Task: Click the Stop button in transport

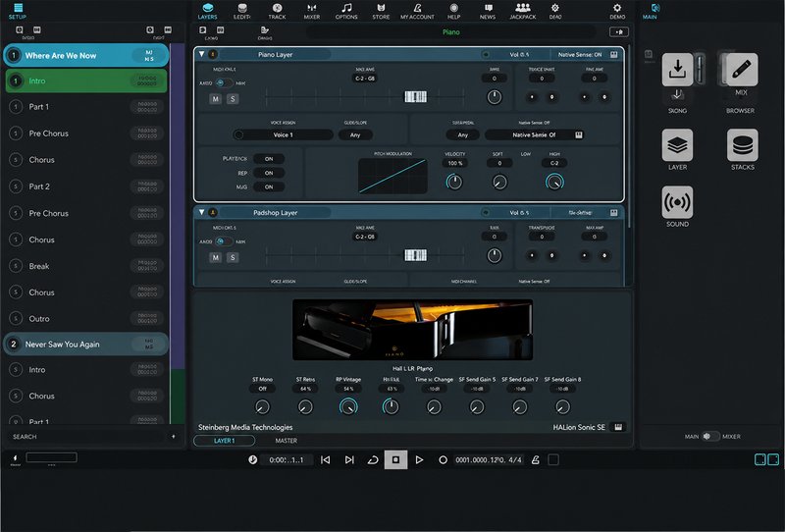Action: point(395,460)
